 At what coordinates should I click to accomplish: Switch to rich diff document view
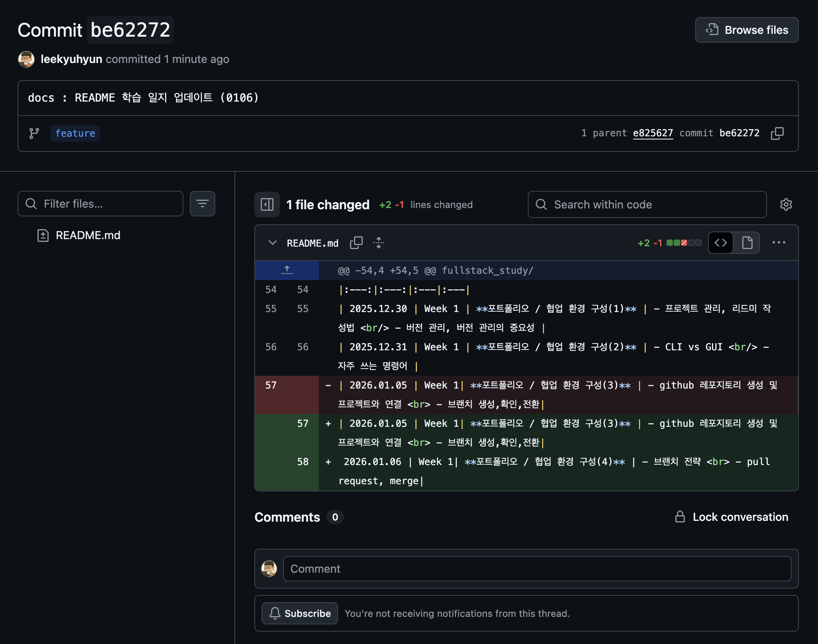coord(747,243)
